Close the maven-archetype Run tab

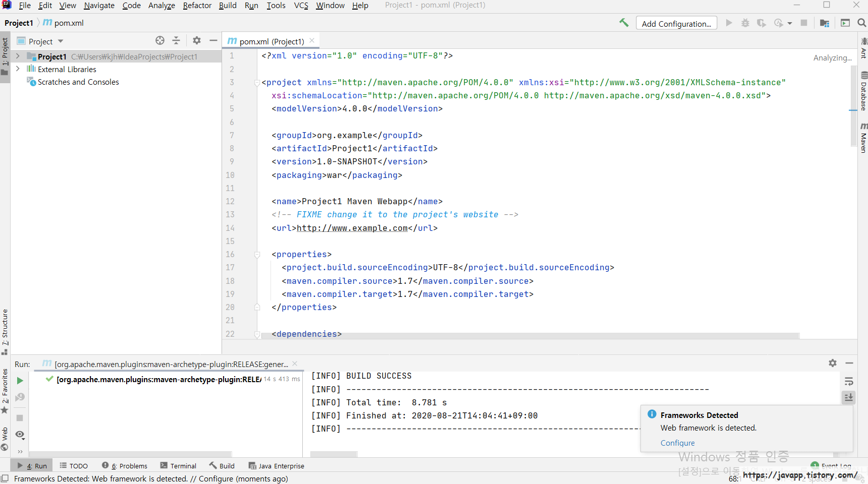pos(295,364)
